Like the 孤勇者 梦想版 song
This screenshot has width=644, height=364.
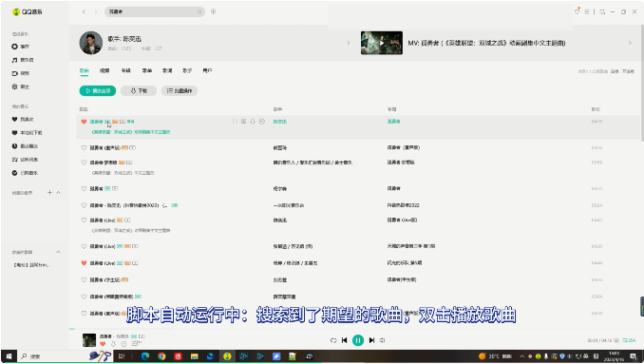pyautogui.click(x=84, y=163)
